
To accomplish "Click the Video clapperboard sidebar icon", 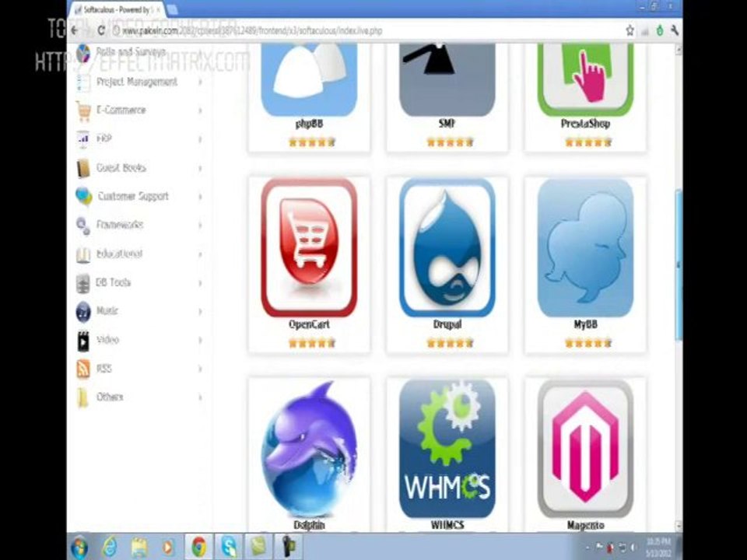I will coord(83,341).
